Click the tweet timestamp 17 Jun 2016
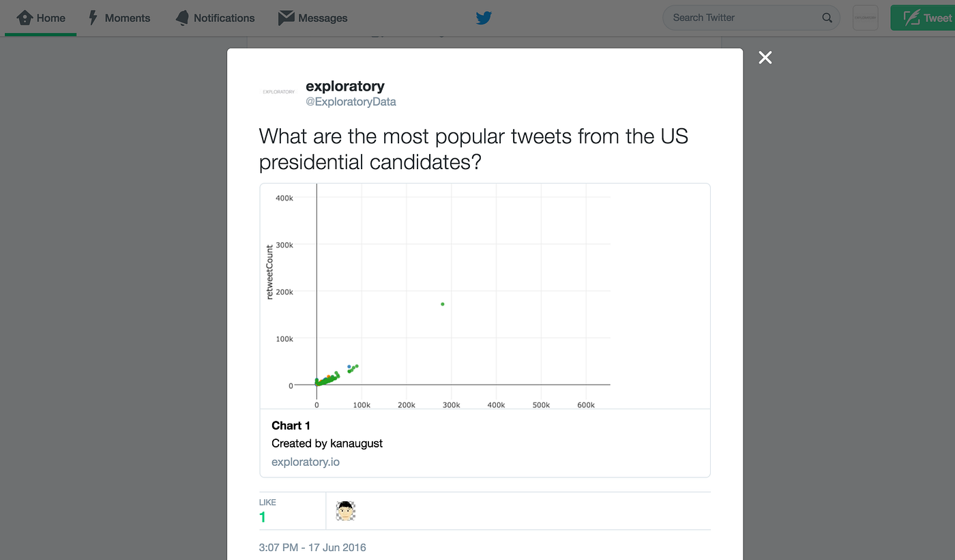Screen dimensions: 955x560 point(312,547)
